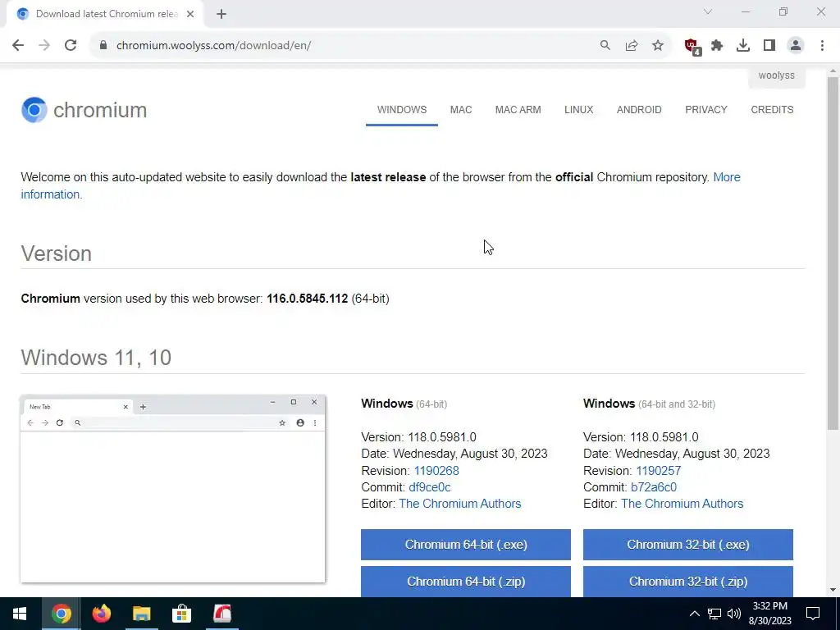This screenshot has width=840, height=630.
Task: Open the Extensions puzzle icon
Action: tap(717, 45)
